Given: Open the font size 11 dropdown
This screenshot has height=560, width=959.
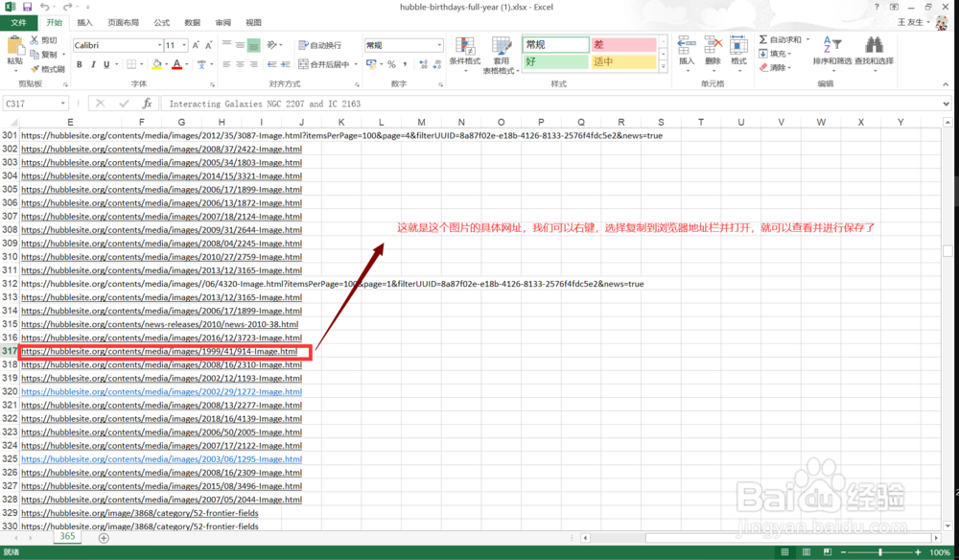Looking at the screenshot, I should coord(184,45).
